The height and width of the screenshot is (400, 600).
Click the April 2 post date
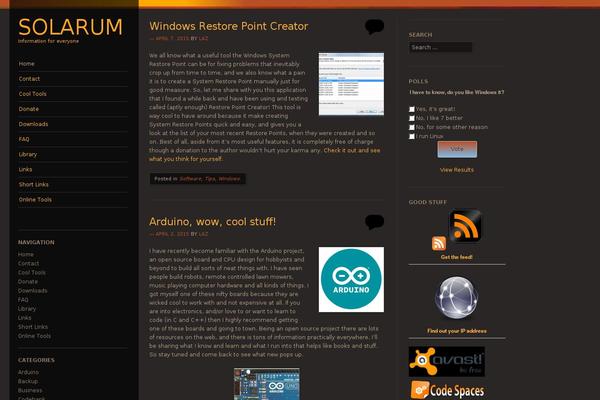[172, 234]
